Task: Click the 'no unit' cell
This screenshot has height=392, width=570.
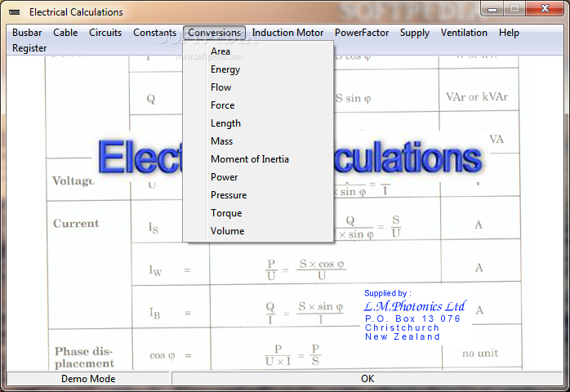Action: [480, 353]
